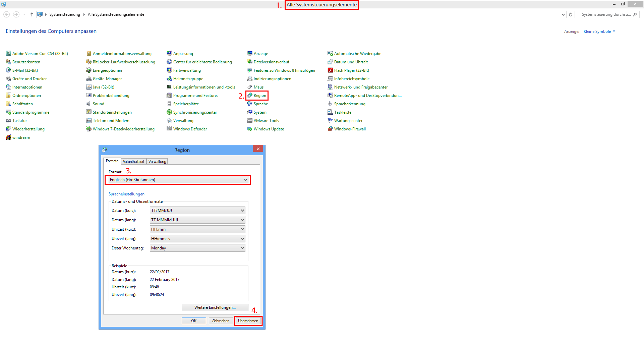Open the Format dropdown Englisch (Großbritannien)

[178, 180]
